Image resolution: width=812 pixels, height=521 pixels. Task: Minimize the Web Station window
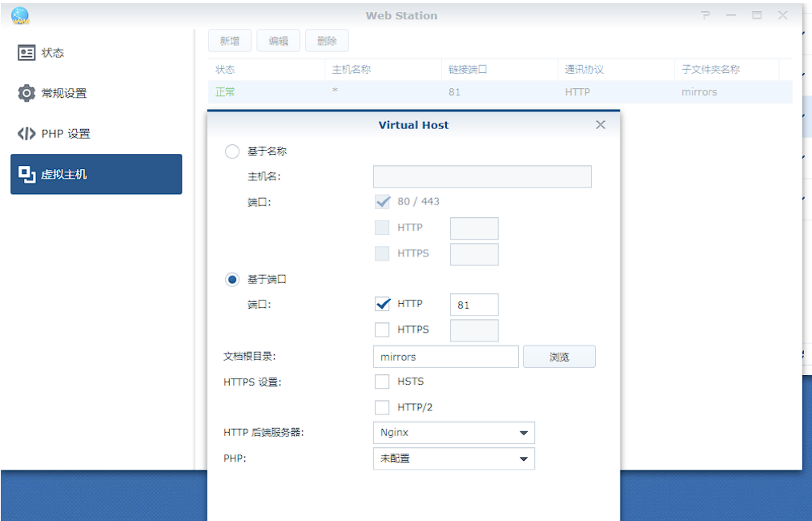(730, 15)
